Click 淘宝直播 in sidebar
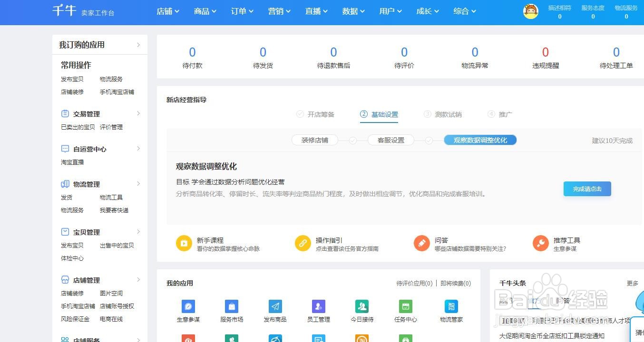This screenshot has width=644, height=342. (x=72, y=162)
